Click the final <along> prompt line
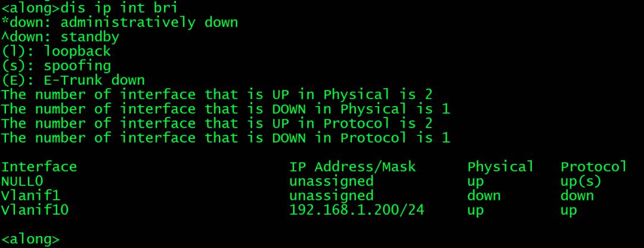The image size is (644, 248). [x=30, y=239]
